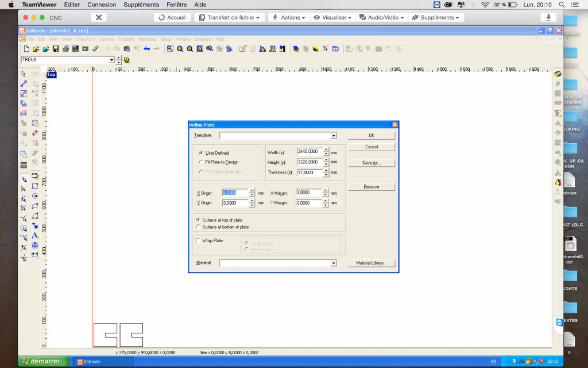Click the TeamViewer close session X icon
588x368 pixels.
(x=99, y=17)
